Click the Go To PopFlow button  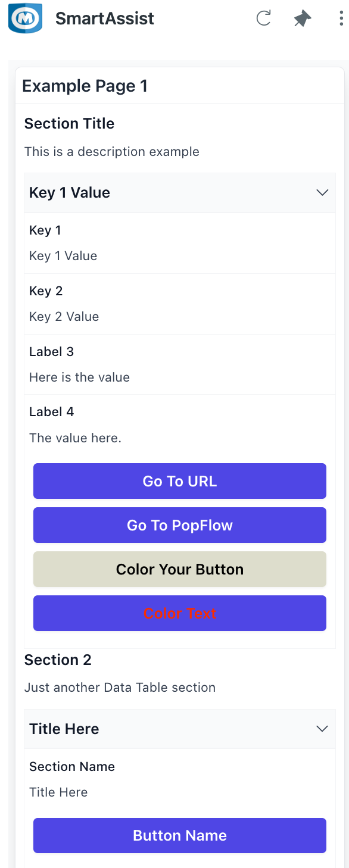180,525
